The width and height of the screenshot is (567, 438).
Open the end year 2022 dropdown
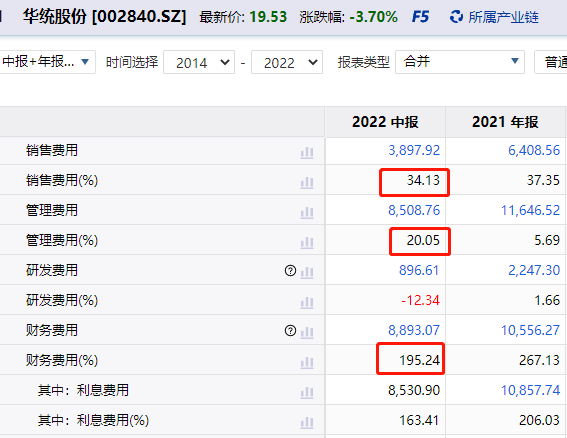(287, 62)
